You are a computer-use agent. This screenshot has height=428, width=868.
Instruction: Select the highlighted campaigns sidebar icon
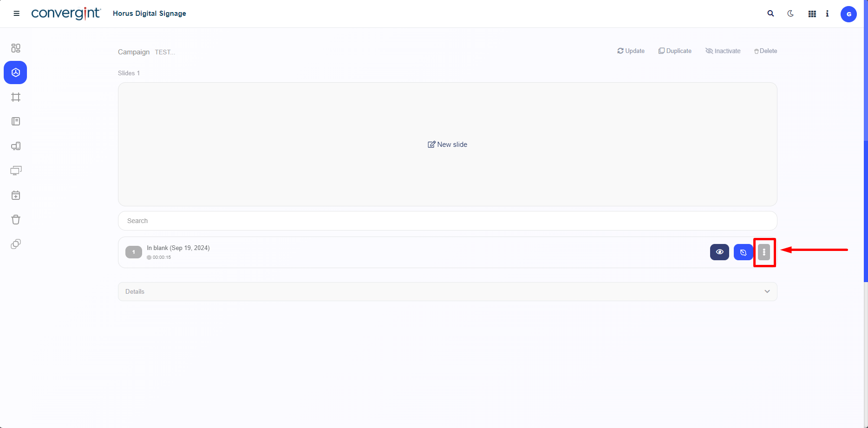(15, 72)
